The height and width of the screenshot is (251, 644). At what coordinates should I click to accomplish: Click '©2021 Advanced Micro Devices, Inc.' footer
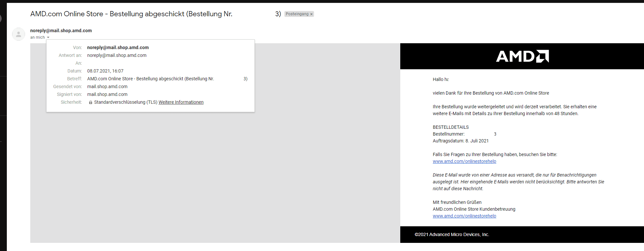point(452,234)
